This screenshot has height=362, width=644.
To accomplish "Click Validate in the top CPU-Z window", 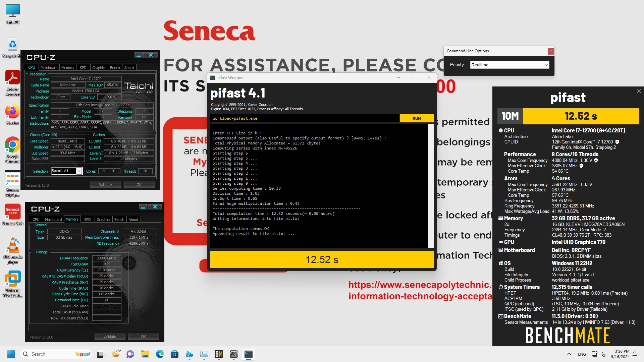I will tap(105, 185).
